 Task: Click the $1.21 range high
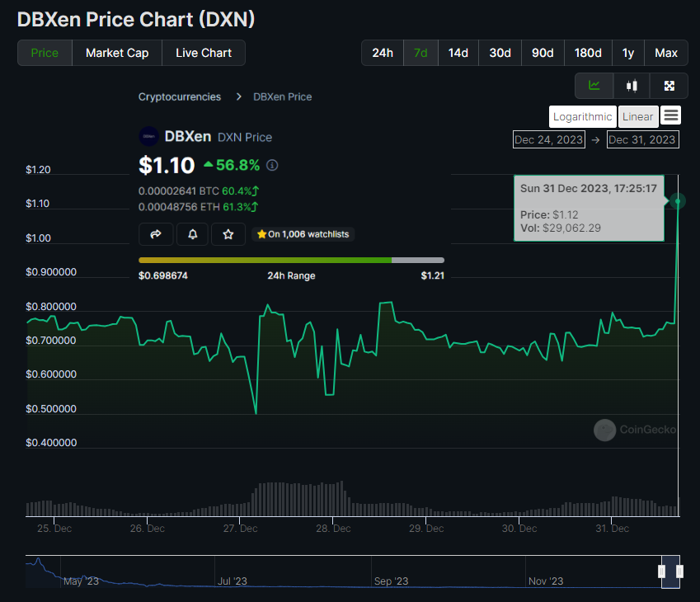coord(433,275)
